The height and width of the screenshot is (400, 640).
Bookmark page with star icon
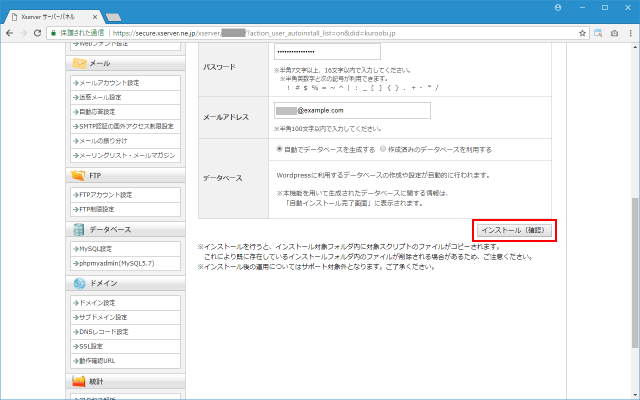tap(582, 33)
